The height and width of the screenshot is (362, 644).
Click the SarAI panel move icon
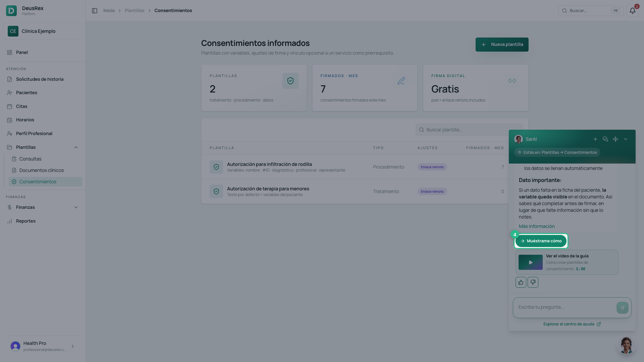[615, 139]
